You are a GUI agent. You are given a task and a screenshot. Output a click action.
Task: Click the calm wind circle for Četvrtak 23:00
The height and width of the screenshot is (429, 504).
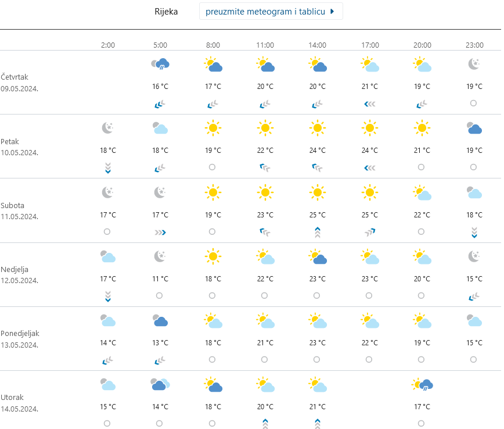point(473,103)
